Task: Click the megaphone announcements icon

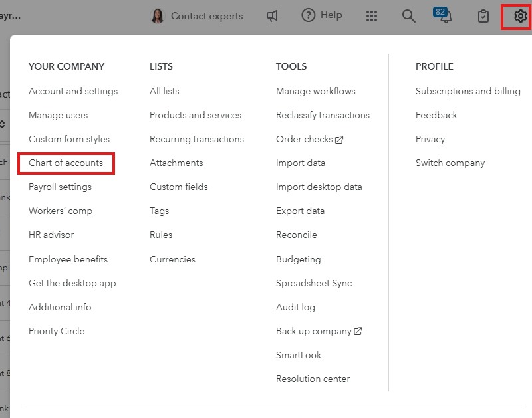Action: [x=272, y=16]
